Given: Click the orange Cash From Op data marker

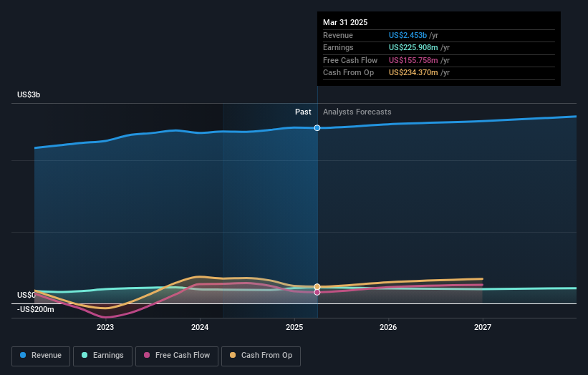Looking at the screenshot, I should [x=317, y=286].
